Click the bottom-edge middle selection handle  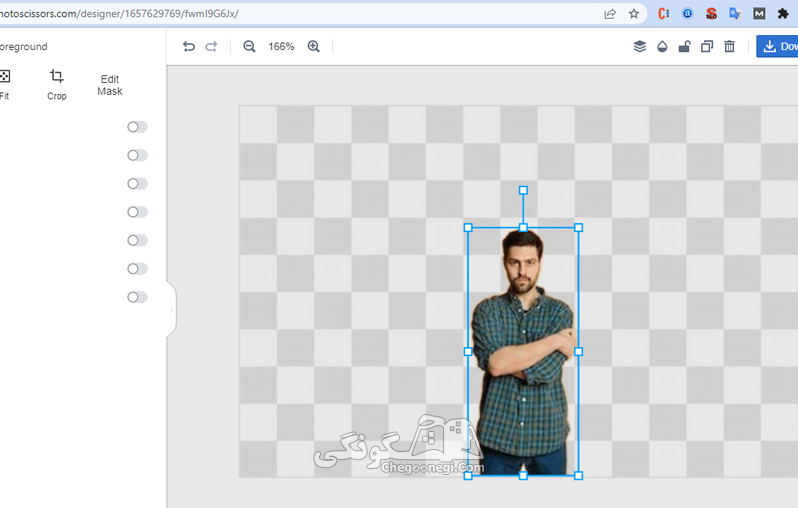(x=523, y=475)
